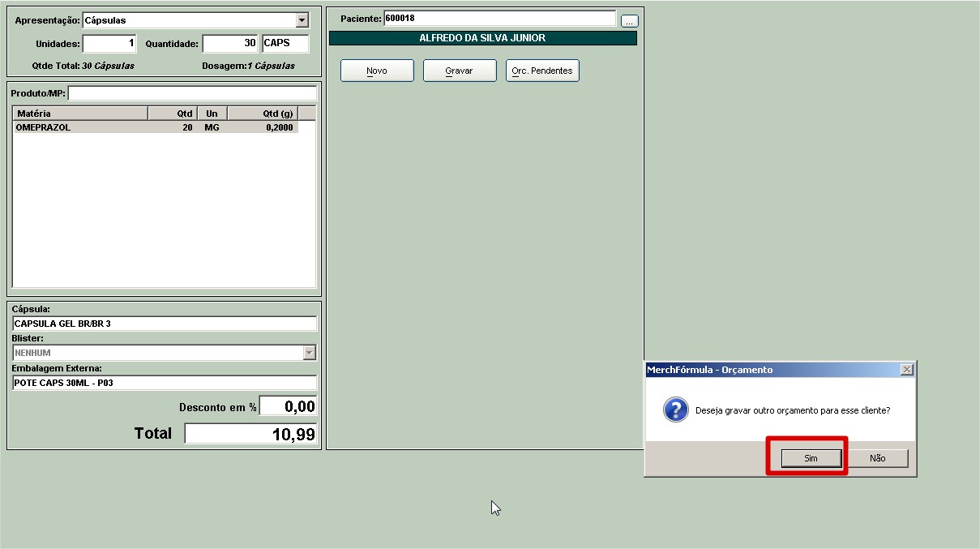The image size is (980, 549).
Task: Click the Cápsula text field
Action: coord(165,324)
